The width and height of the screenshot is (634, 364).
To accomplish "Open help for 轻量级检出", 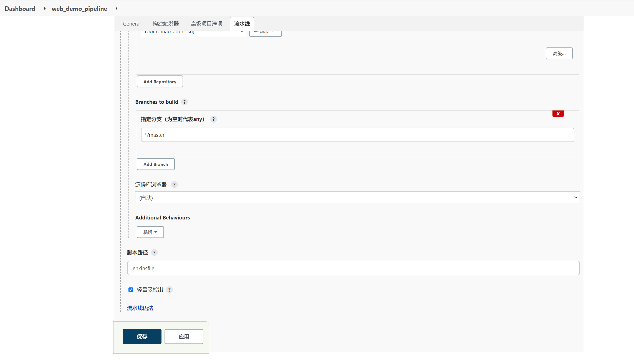I will click(169, 290).
